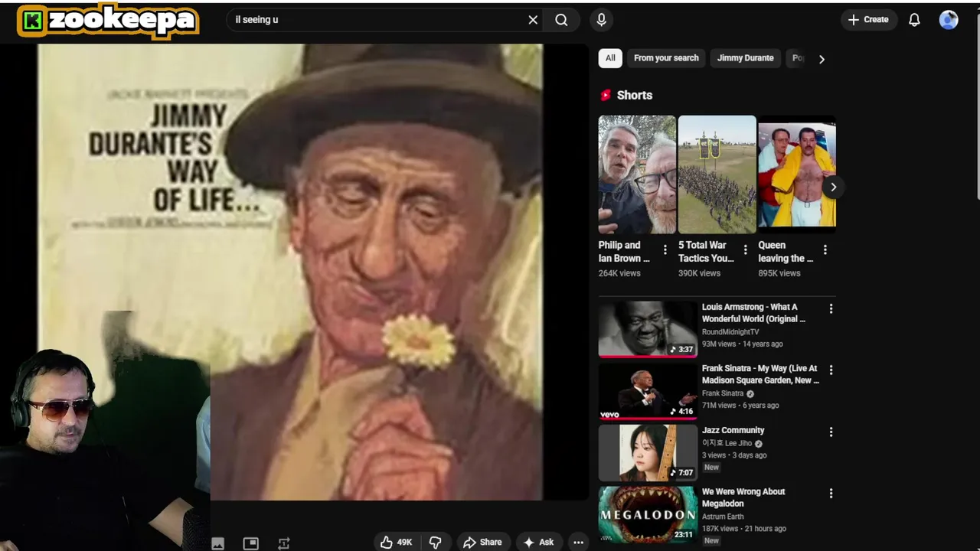Clear the search box text
Image resolution: width=980 pixels, height=551 pixels.
click(533, 20)
